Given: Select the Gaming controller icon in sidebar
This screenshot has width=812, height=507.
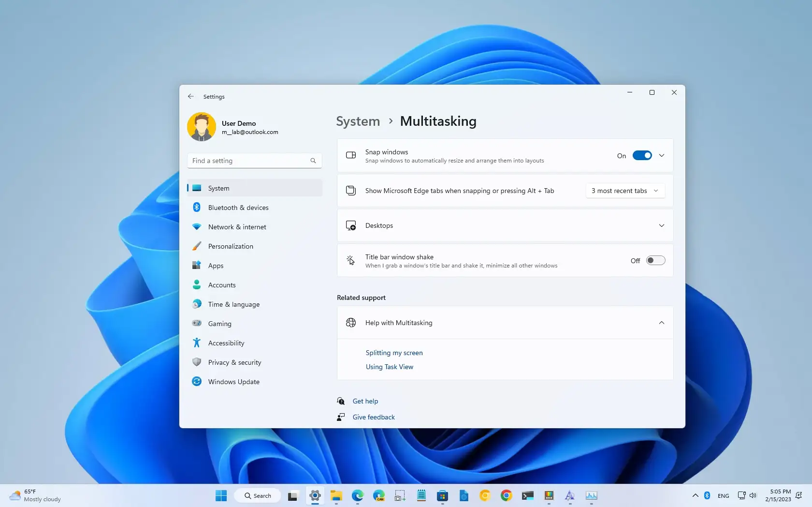Looking at the screenshot, I should coord(197,323).
